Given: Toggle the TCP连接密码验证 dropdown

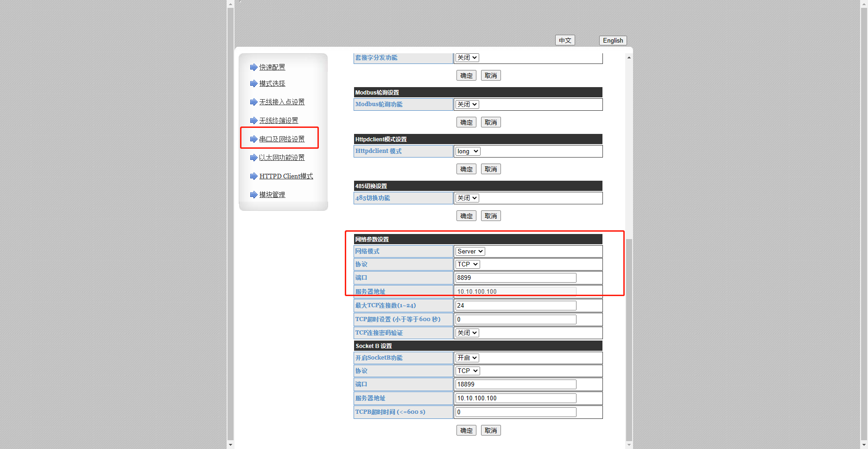Looking at the screenshot, I should pyautogui.click(x=467, y=333).
